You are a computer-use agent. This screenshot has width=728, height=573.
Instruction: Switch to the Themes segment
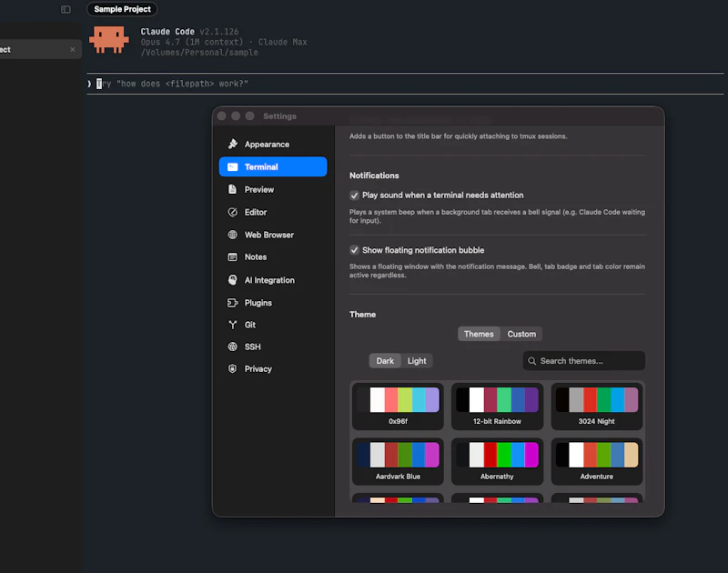pyautogui.click(x=479, y=334)
